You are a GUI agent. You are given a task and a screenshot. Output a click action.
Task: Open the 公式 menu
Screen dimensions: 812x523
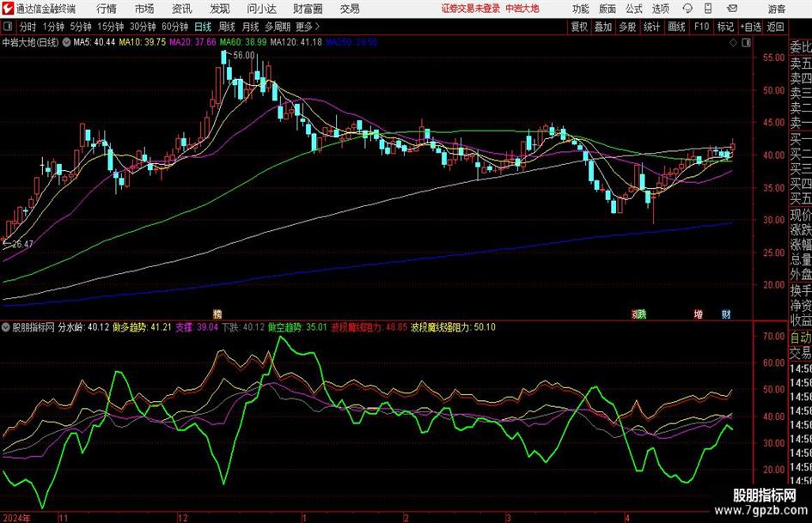tap(634, 9)
